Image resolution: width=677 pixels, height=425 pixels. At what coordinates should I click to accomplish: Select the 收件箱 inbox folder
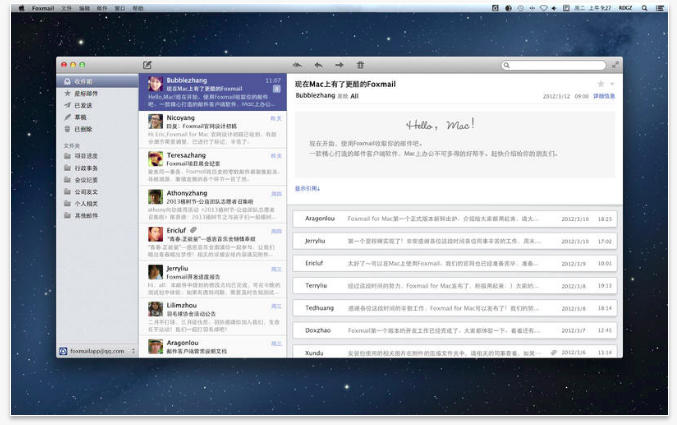[x=97, y=81]
